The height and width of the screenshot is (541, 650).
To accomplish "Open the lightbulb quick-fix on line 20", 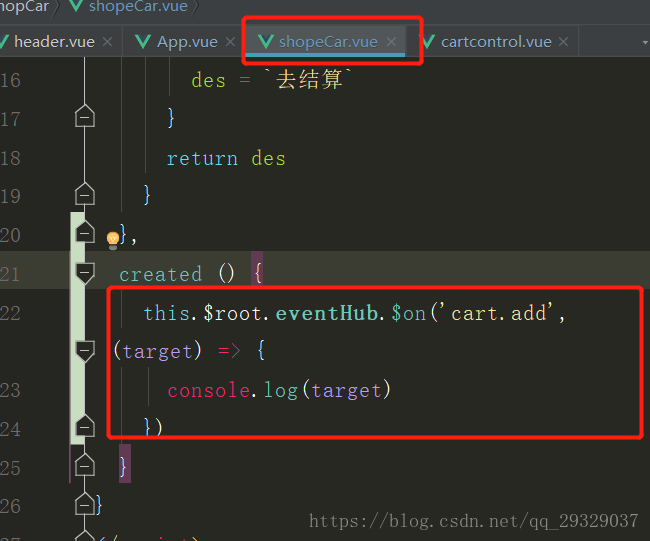I will coord(113,240).
